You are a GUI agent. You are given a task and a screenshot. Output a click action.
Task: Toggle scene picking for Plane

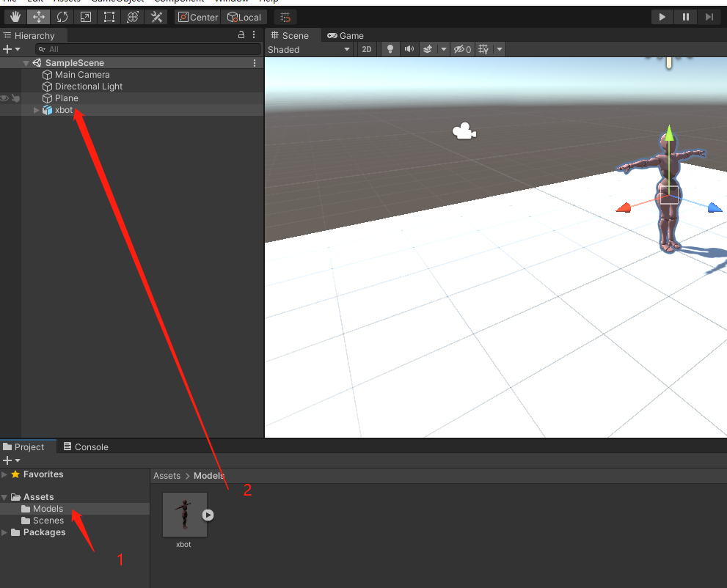[x=15, y=98]
